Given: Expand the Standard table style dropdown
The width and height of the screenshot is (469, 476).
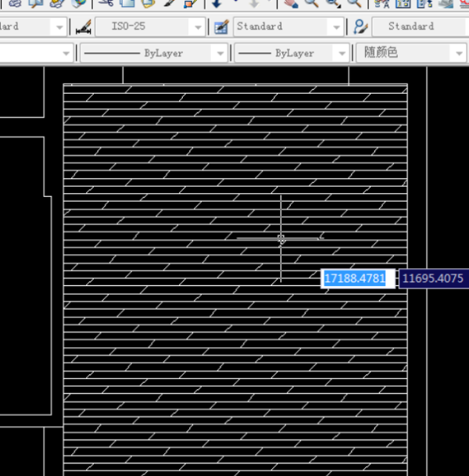Looking at the screenshot, I should (336, 27).
